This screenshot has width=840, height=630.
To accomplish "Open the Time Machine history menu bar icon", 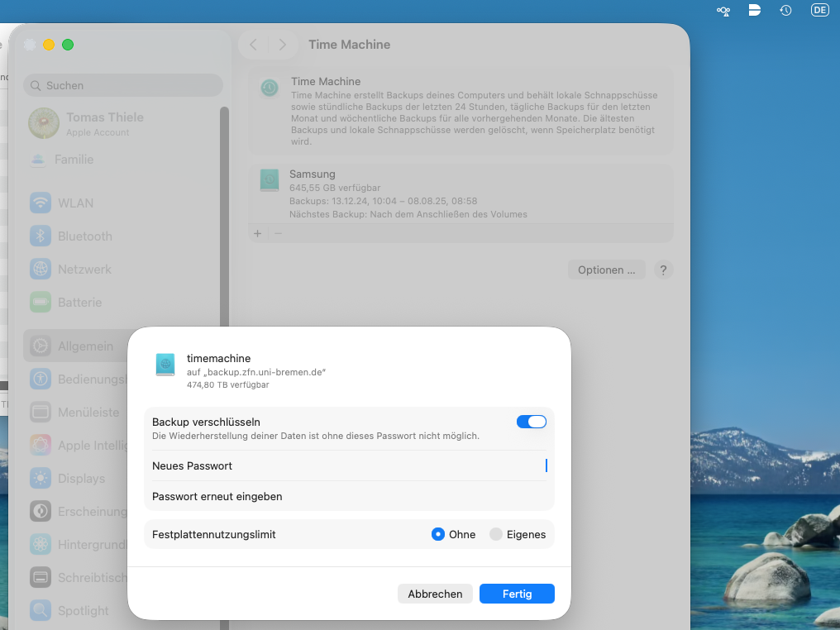I will coord(785,11).
